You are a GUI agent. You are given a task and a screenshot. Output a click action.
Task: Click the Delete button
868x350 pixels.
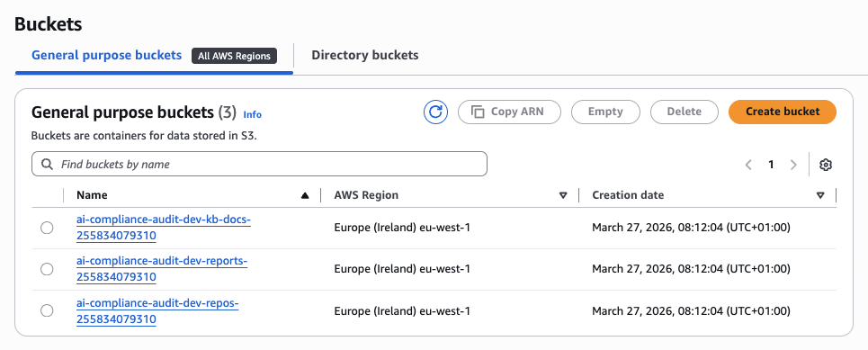point(685,112)
